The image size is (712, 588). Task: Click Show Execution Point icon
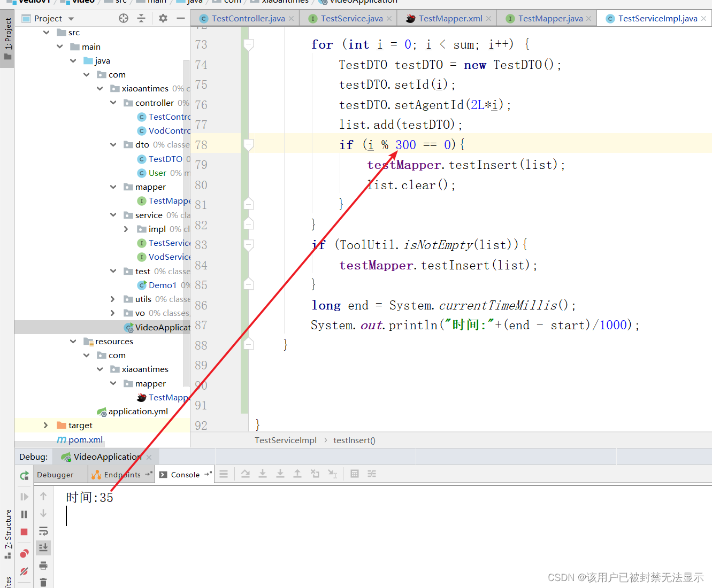pyautogui.click(x=224, y=474)
